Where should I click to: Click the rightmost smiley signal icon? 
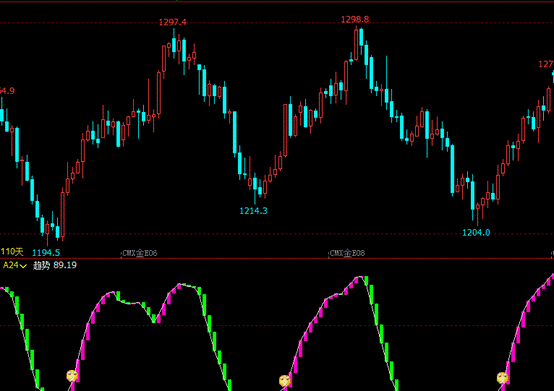click(502, 378)
